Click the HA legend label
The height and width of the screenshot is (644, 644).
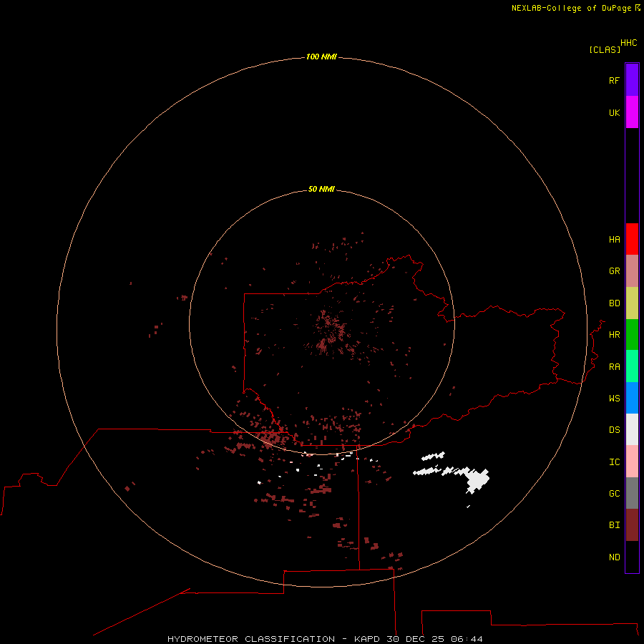pyautogui.click(x=614, y=239)
